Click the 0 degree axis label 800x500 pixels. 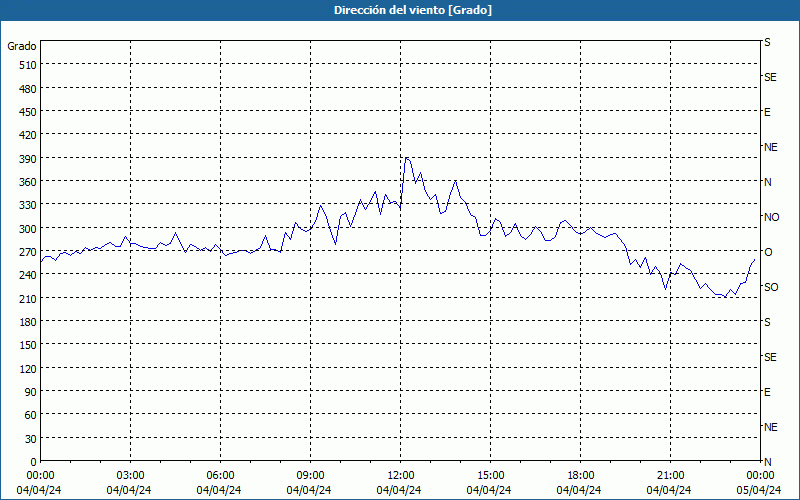point(34,462)
